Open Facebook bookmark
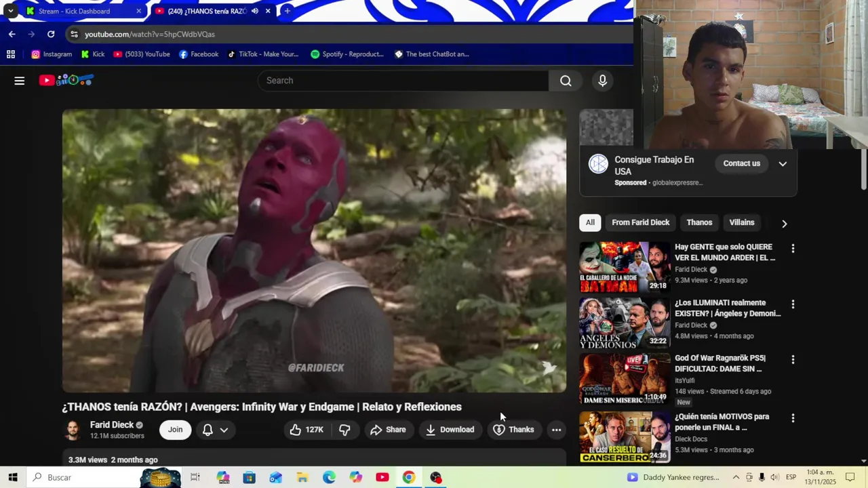This screenshot has width=868, height=488. coord(199,54)
